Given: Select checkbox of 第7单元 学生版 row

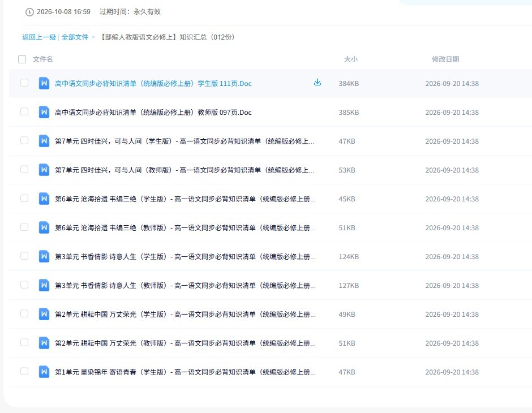Looking at the screenshot, I should coord(24,140).
